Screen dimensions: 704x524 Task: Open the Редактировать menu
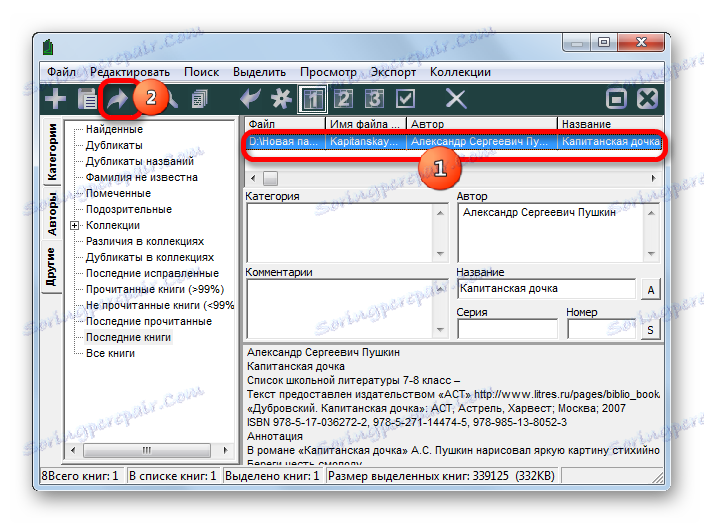(x=130, y=72)
